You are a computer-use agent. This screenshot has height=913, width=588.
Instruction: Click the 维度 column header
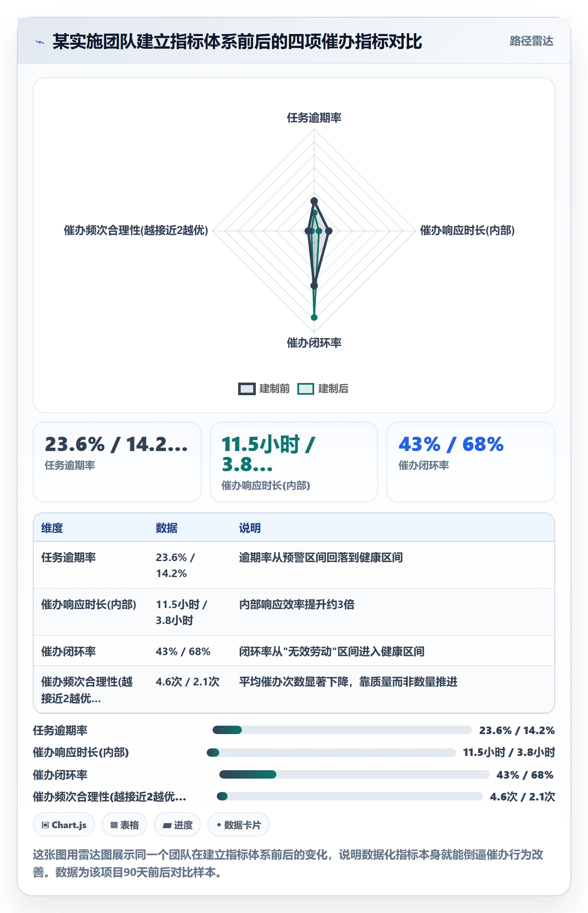click(52, 528)
